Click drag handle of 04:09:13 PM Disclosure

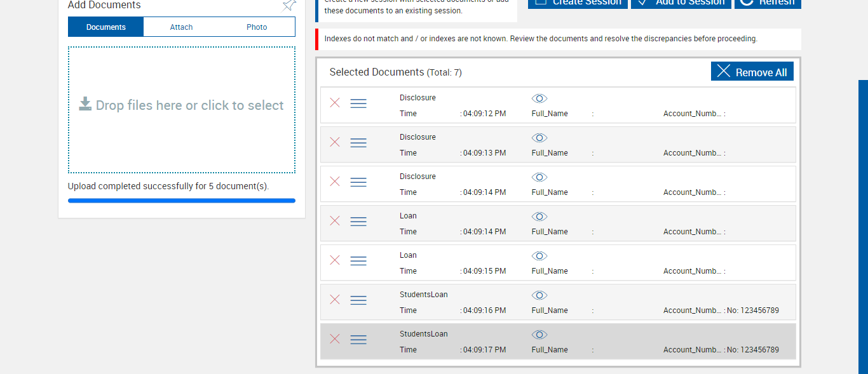(358, 143)
